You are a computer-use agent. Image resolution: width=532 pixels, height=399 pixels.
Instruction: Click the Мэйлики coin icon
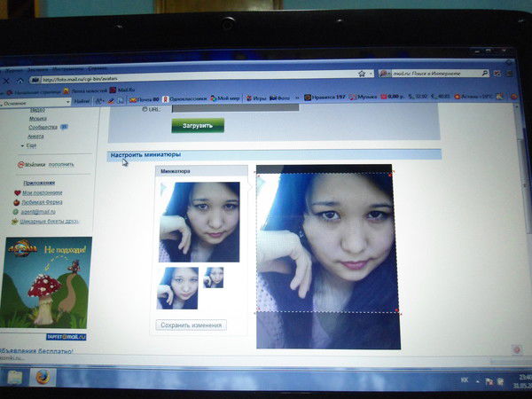tap(20, 165)
